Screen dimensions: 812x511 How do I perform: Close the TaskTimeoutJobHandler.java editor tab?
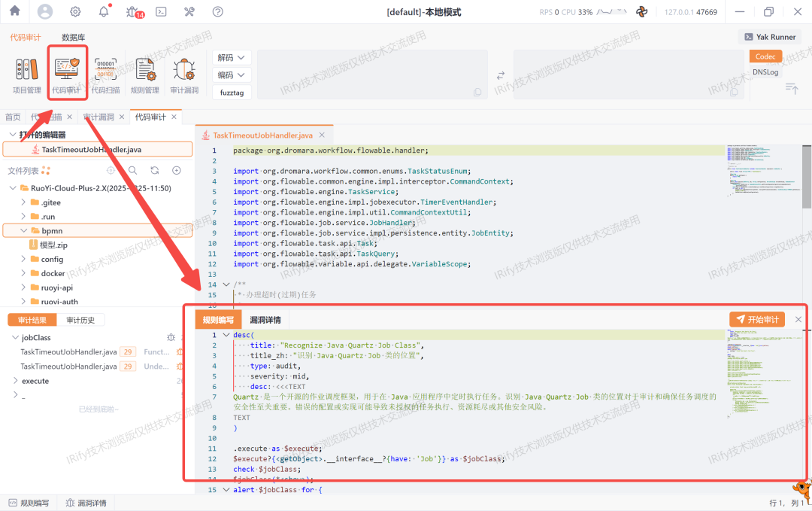(322, 135)
